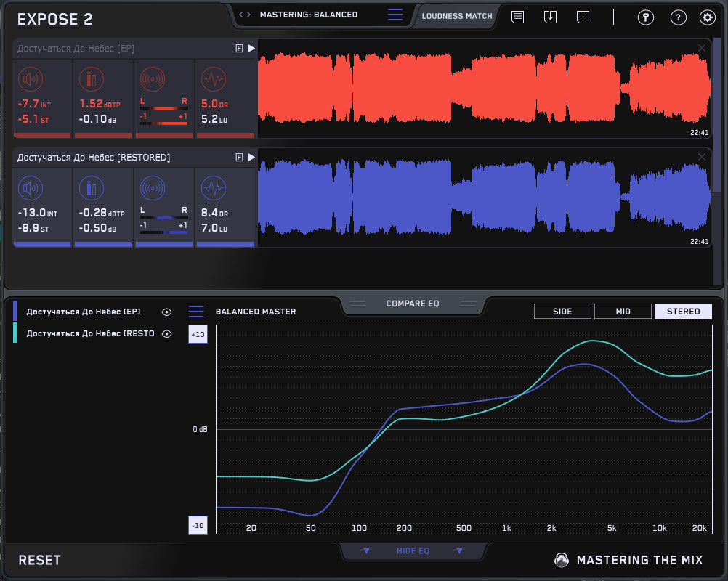
Task: Click the Reset button
Action: [x=40, y=560]
